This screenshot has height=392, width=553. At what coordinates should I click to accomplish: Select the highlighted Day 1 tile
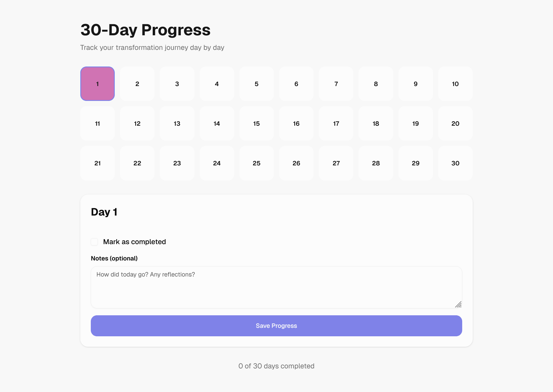tap(98, 84)
